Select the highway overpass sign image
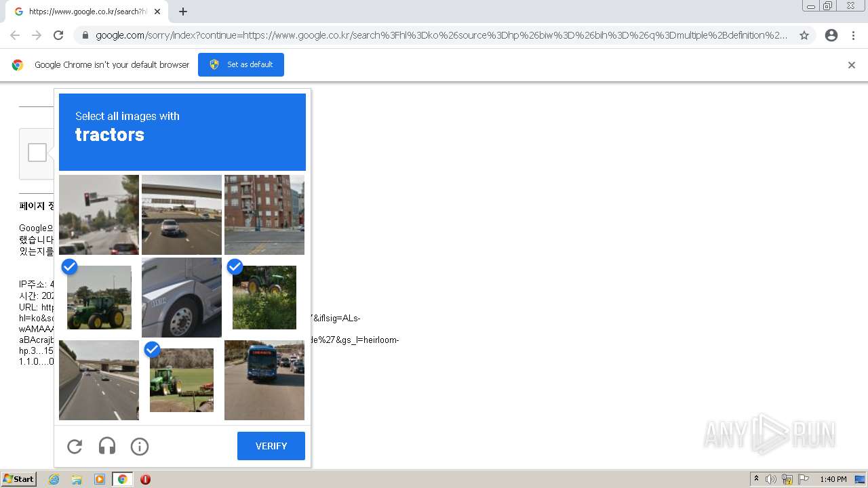868x488 pixels. pyautogui.click(x=182, y=215)
